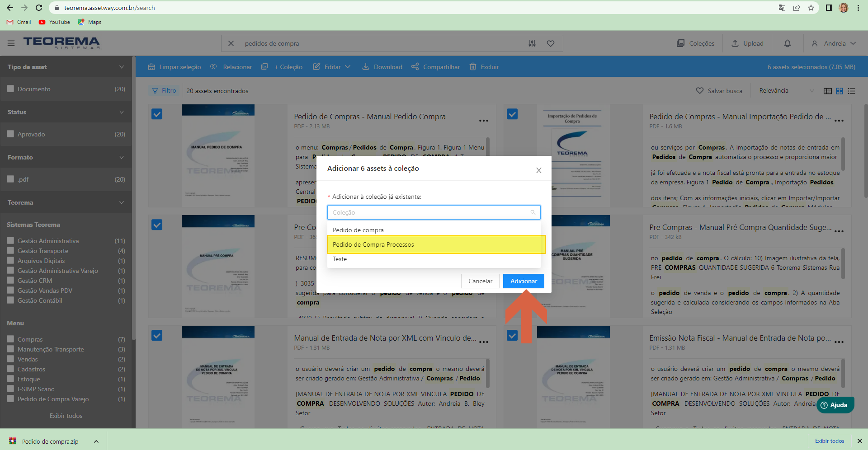The image size is (868, 450).
Task: Open options for Manual de Entrada de Nota asset
Action: click(484, 342)
